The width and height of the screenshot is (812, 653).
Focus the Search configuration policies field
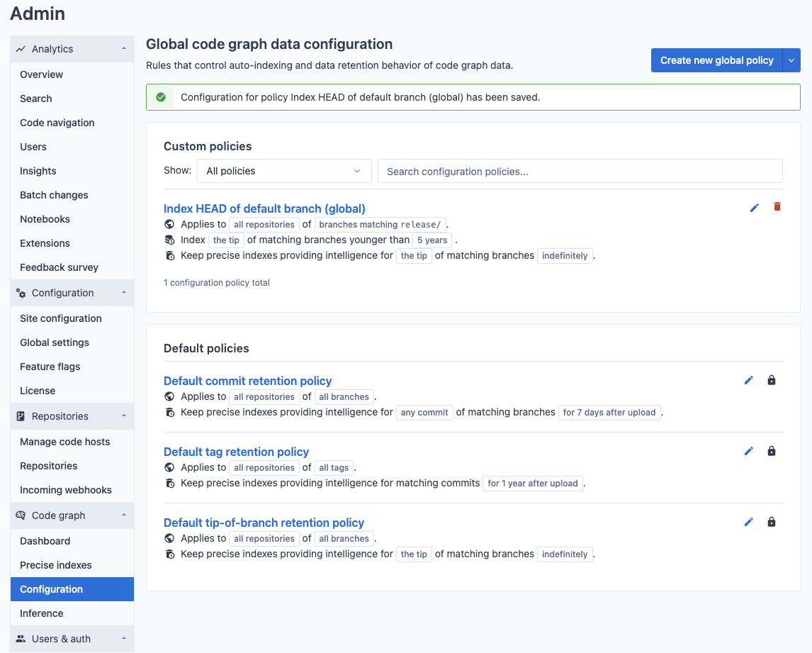click(580, 171)
